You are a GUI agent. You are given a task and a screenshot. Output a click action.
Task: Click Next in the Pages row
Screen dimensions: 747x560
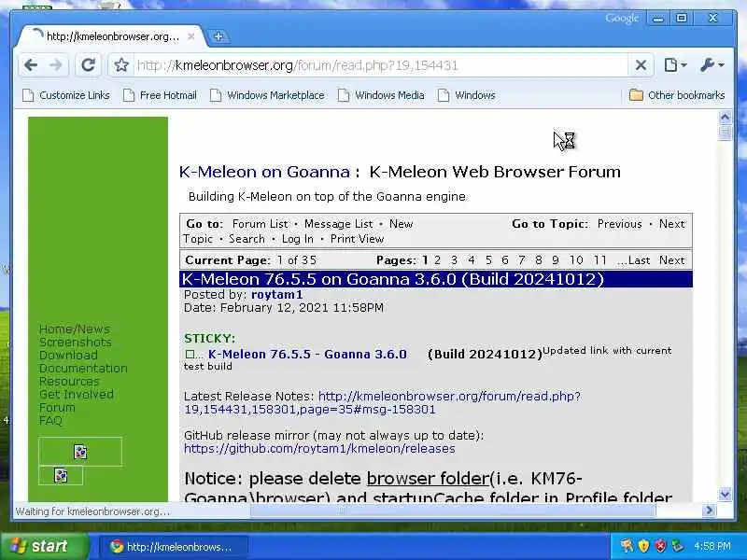[671, 260]
